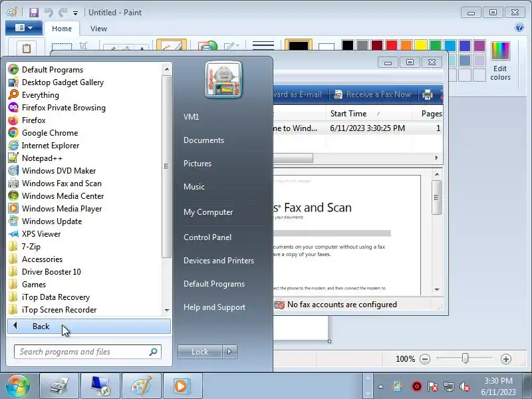Sort faxes by the Start Time column

click(369, 114)
